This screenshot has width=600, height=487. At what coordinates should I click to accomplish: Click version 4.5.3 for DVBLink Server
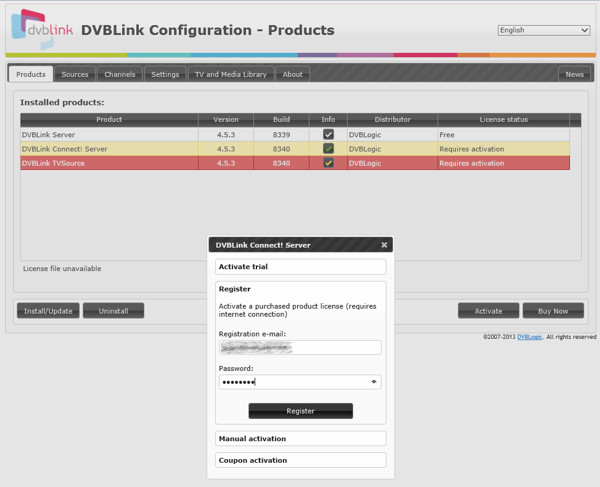226,134
